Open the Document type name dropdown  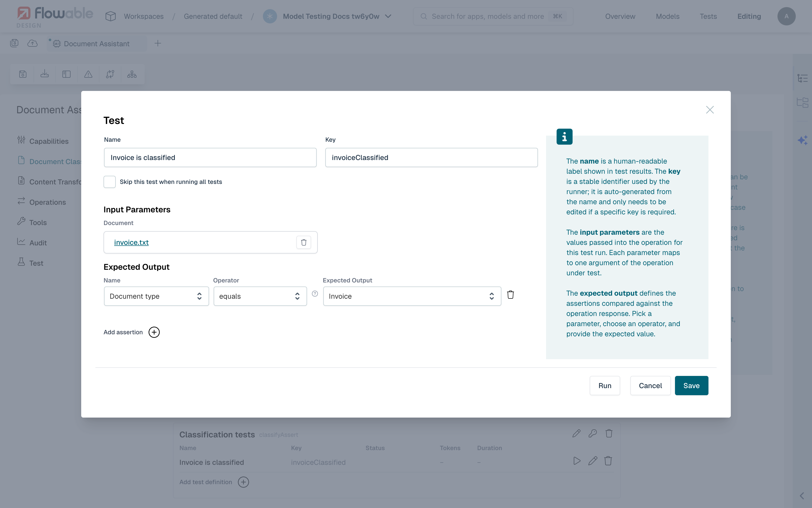click(156, 296)
